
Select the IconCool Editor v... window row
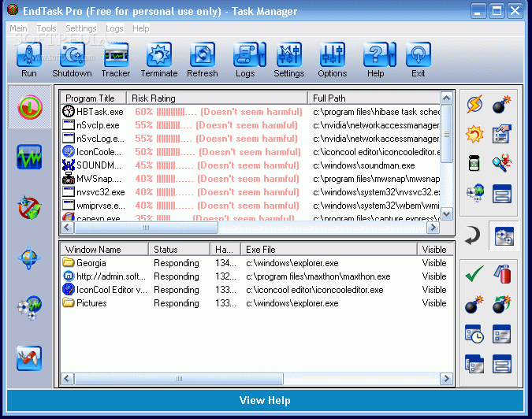(257, 290)
